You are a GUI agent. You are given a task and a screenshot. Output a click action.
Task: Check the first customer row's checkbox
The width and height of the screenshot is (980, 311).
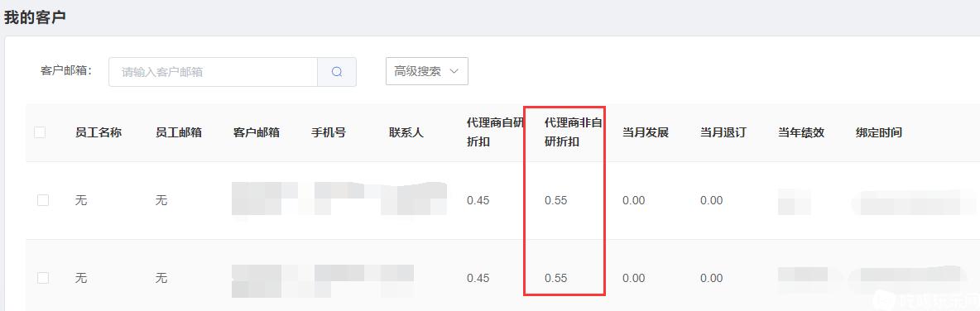point(43,200)
